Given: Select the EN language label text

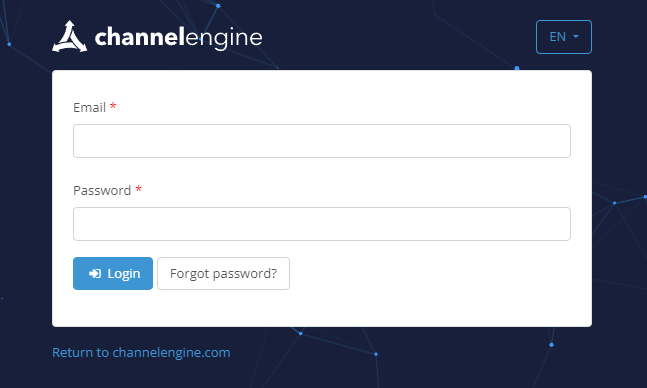Looking at the screenshot, I should pyautogui.click(x=557, y=37).
